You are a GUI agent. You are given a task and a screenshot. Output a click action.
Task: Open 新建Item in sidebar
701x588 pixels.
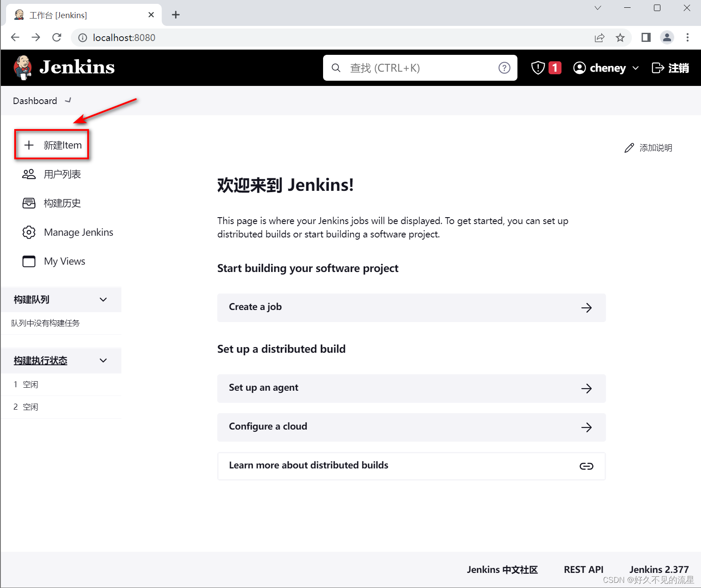tap(52, 145)
